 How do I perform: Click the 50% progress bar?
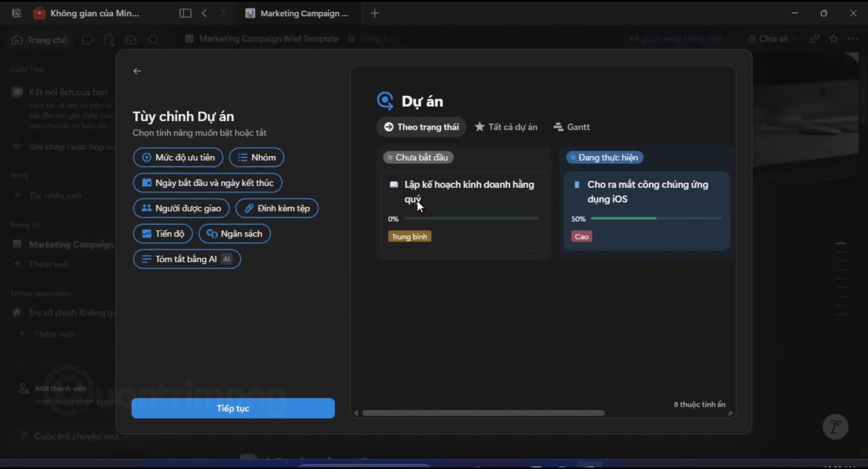(656, 218)
